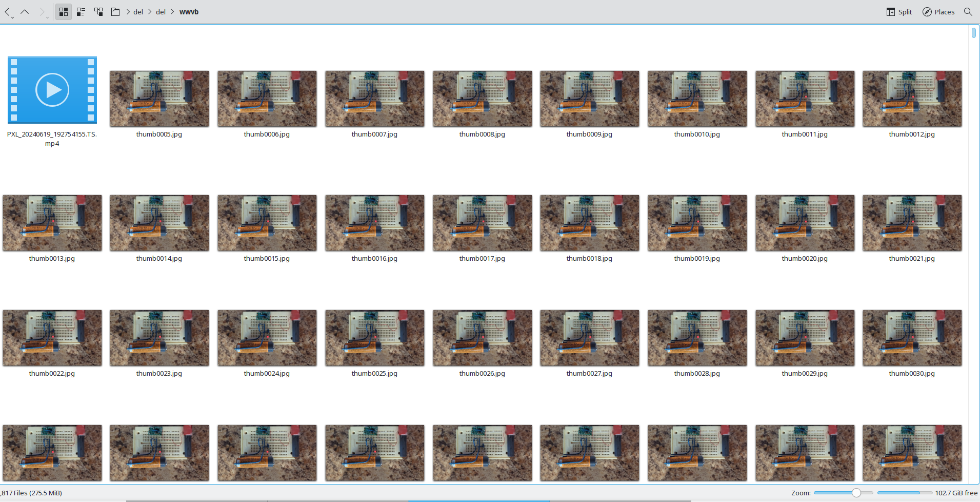The image size is (980, 502).
Task: Show the Places panel
Action: click(938, 12)
